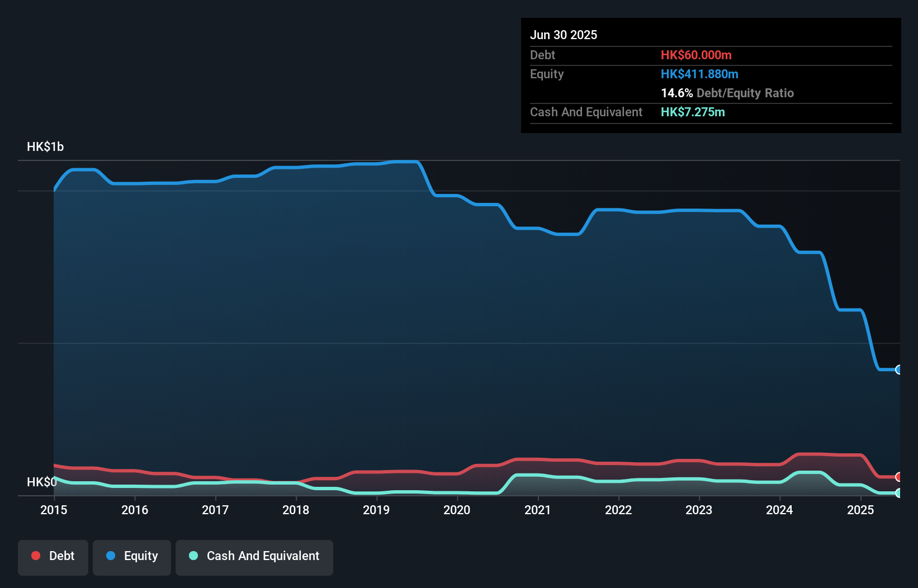Viewport: 918px width, 588px height.
Task: Select the blue Equity legend icon
Action: pyautogui.click(x=111, y=556)
